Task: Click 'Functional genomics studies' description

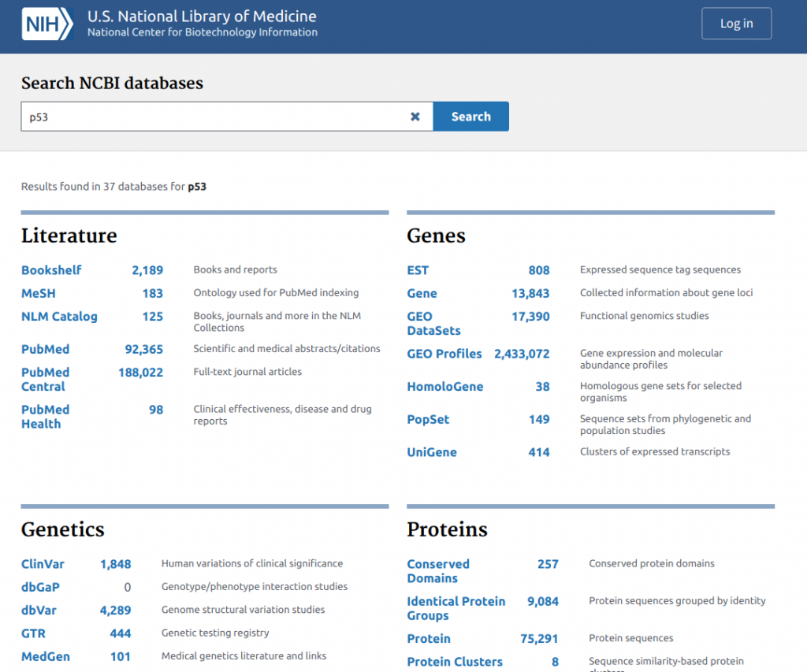Action: [x=645, y=315]
